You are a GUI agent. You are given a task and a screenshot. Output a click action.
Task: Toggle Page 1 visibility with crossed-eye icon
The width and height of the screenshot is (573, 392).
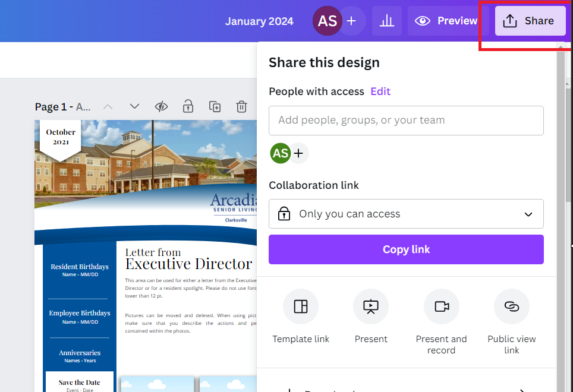click(x=161, y=106)
